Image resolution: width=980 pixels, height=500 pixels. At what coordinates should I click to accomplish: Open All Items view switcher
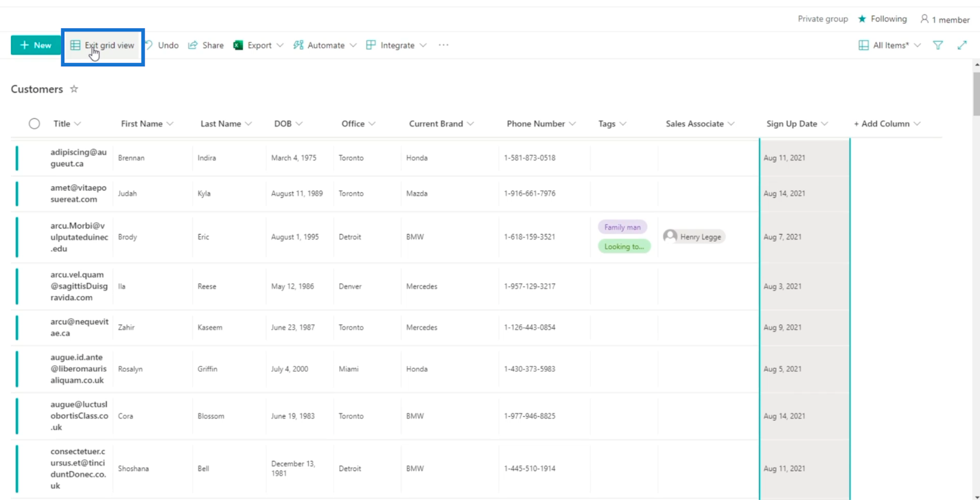(x=889, y=45)
